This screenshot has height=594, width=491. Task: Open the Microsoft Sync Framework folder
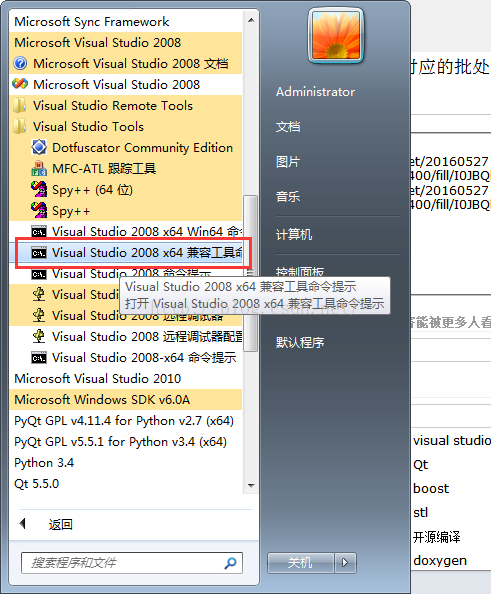click(92, 22)
